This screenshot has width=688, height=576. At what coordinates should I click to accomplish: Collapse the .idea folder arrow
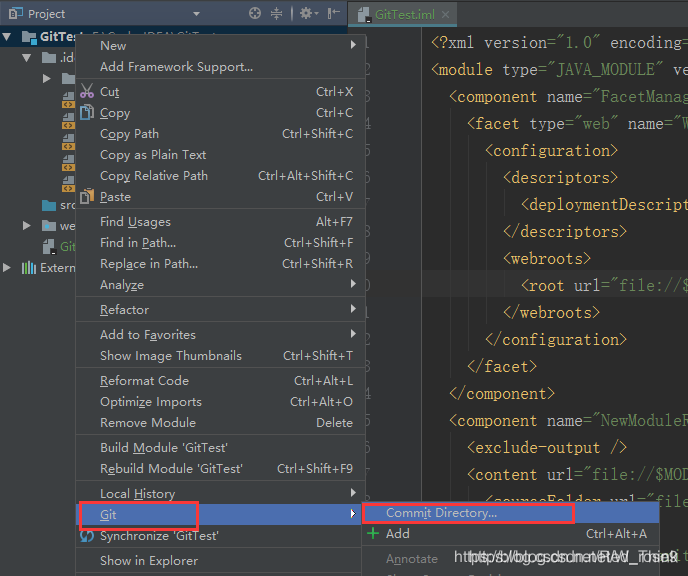(26, 57)
